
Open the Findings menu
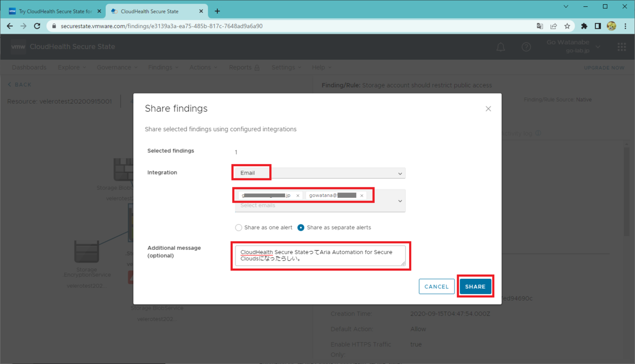pos(163,67)
